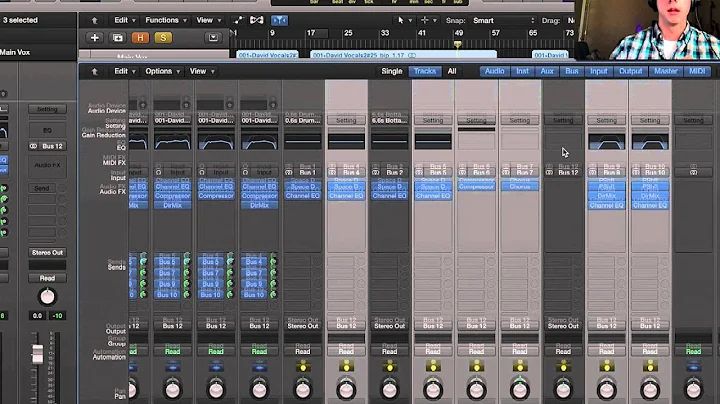Toggle the blue Catch Playhead icon
This screenshot has height=404, width=720.
(279, 20)
